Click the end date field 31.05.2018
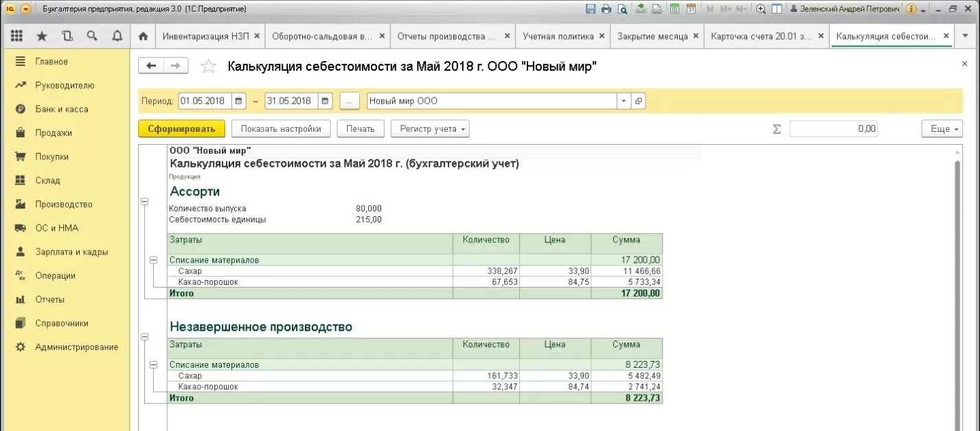Screen dimensions: 980x431 click(x=291, y=101)
